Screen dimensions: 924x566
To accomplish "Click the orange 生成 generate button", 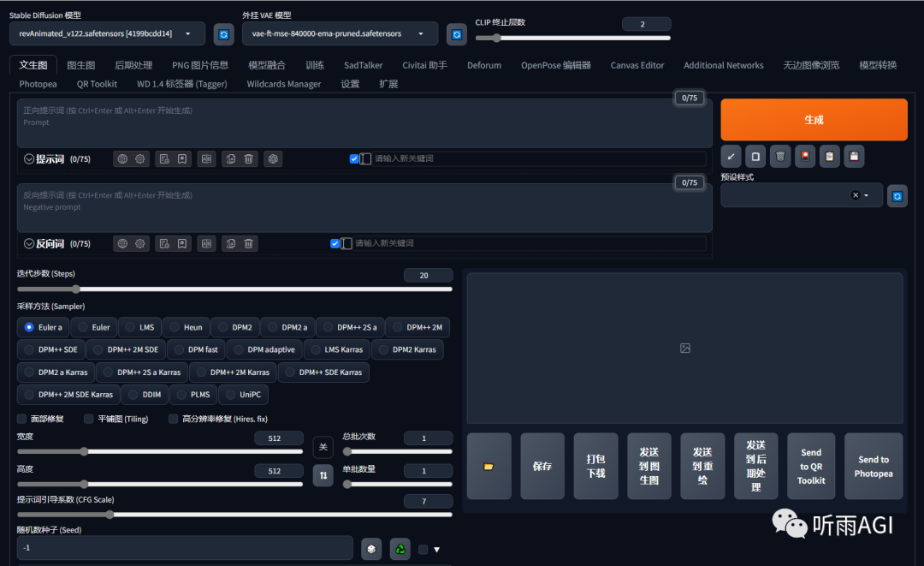I will coord(814,120).
